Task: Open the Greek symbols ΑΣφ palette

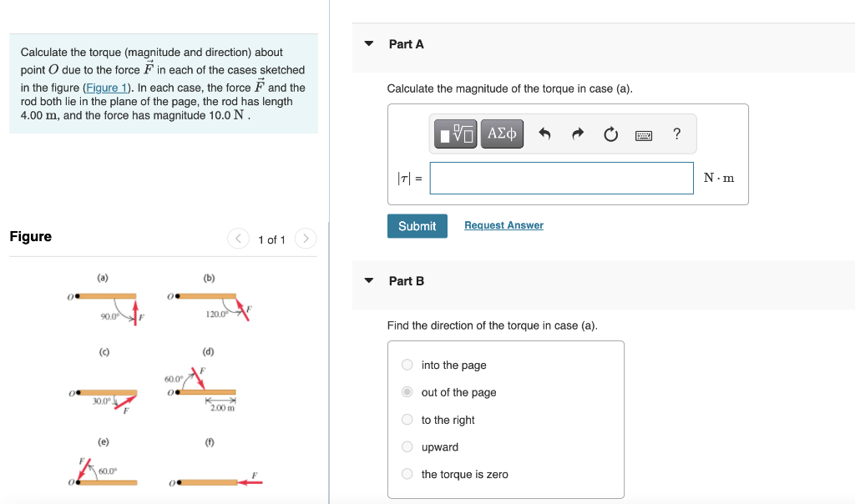Action: [501, 134]
